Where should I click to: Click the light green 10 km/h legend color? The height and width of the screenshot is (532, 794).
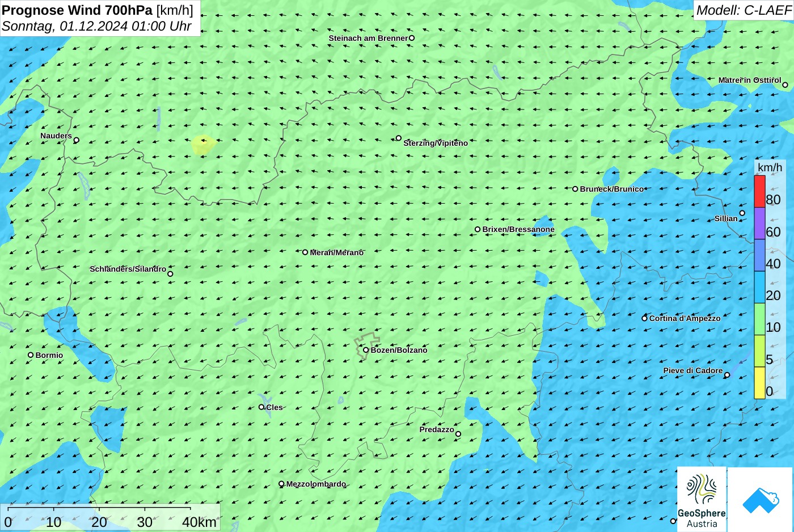[x=759, y=319]
